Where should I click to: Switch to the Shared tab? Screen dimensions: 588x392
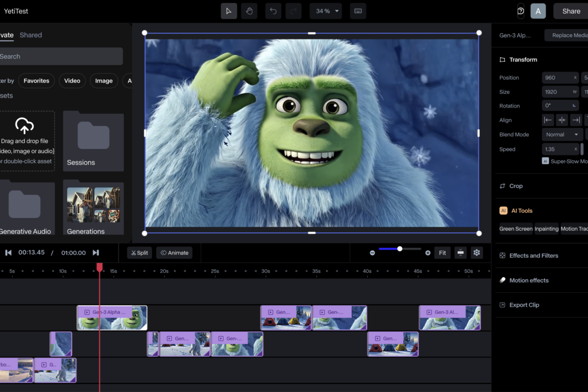31,35
